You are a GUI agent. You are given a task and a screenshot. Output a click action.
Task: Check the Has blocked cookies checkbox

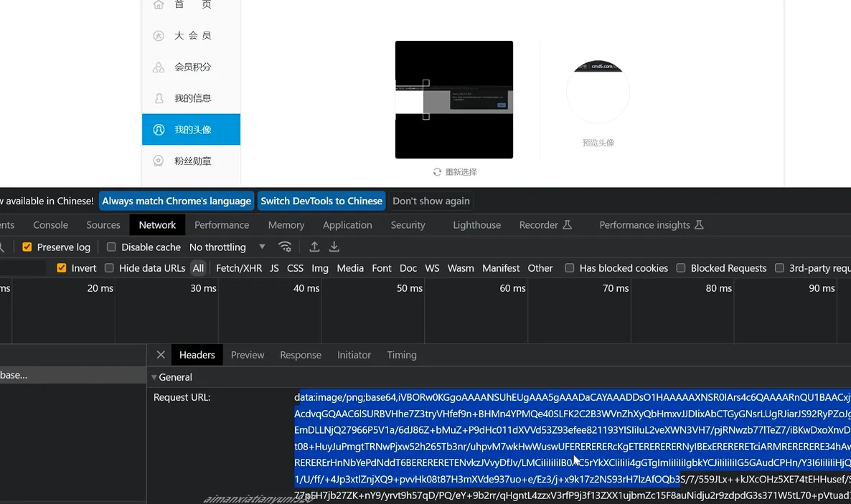[569, 268]
